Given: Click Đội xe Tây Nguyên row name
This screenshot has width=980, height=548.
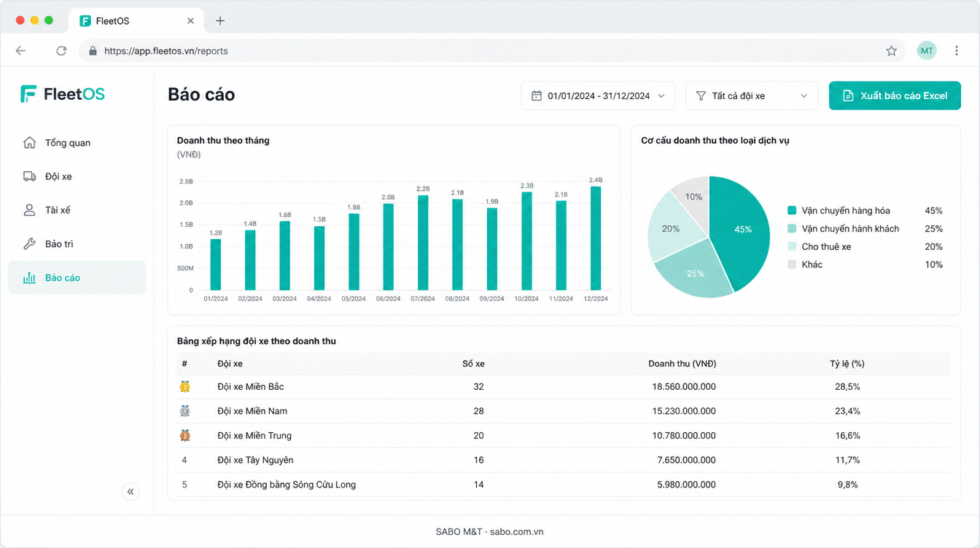Looking at the screenshot, I should 255,460.
